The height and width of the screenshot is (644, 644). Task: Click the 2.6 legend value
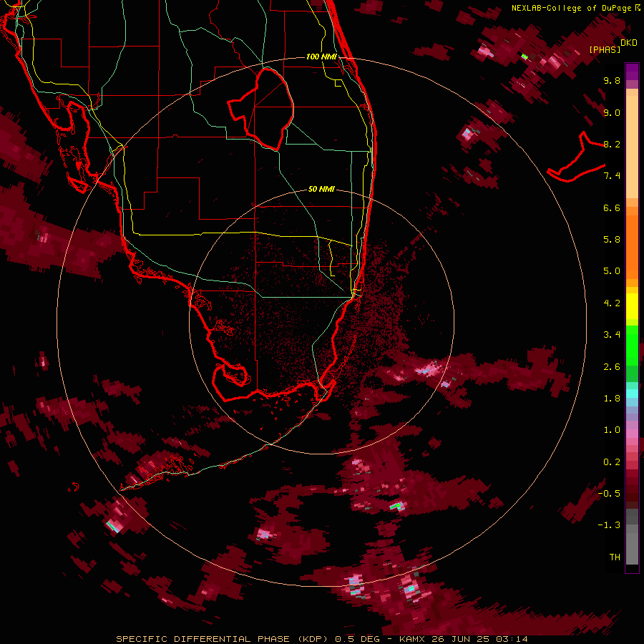[612, 367]
